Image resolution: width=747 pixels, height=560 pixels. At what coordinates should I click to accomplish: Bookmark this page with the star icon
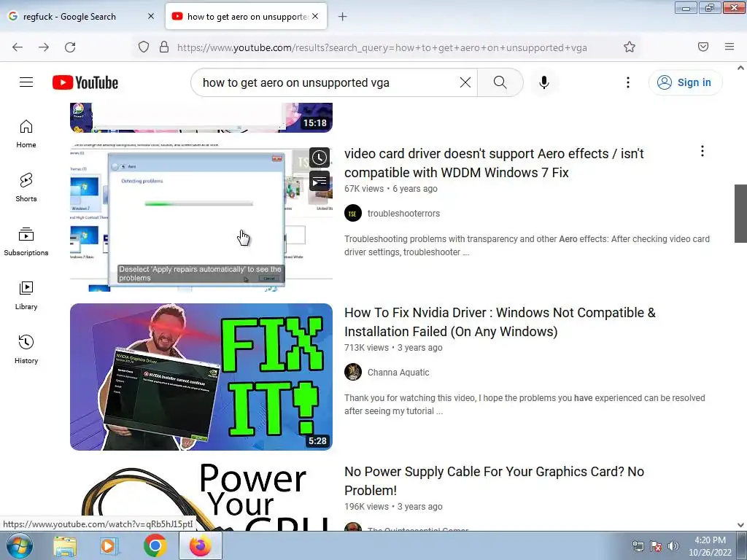(630, 47)
